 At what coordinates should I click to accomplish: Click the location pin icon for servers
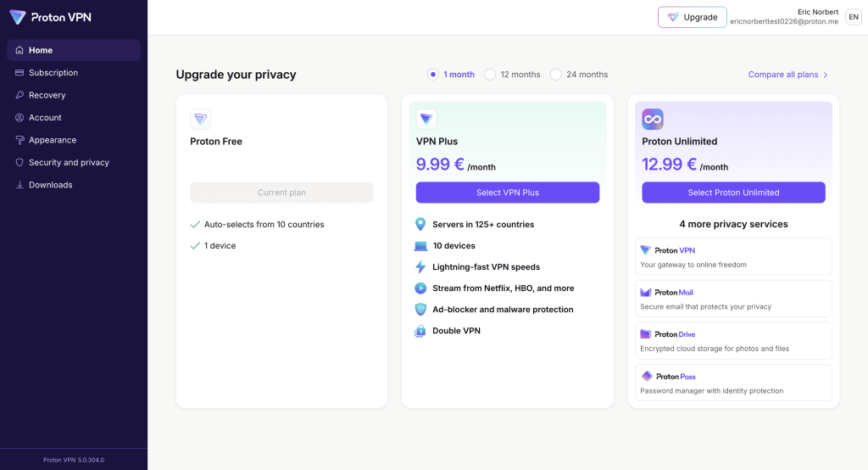click(420, 225)
